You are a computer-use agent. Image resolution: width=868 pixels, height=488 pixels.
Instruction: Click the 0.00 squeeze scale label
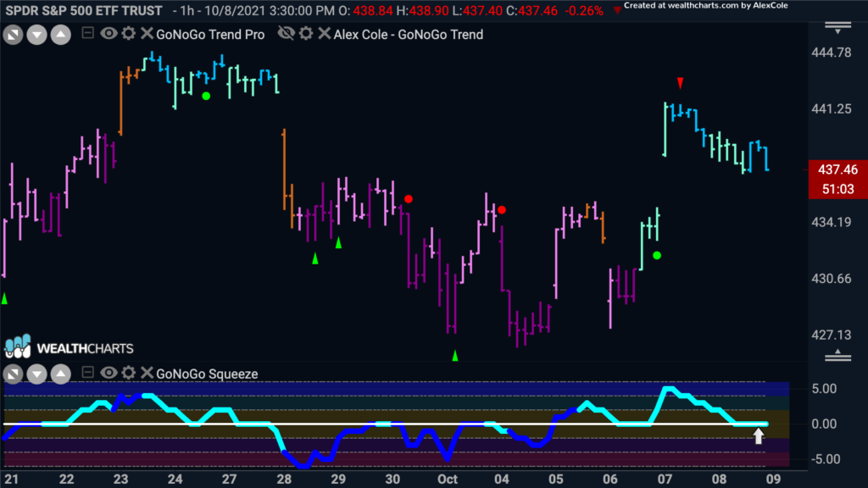pos(824,424)
